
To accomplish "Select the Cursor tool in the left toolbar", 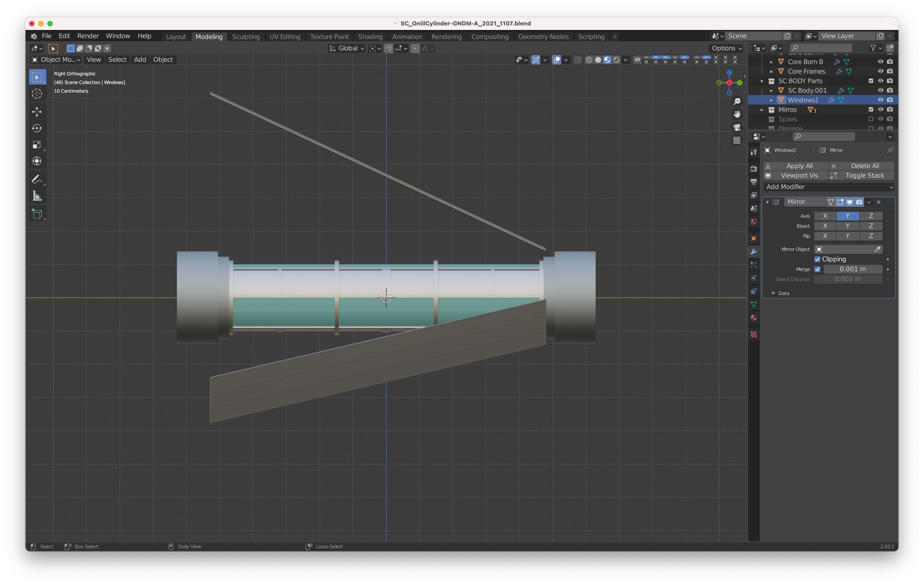I will [37, 94].
